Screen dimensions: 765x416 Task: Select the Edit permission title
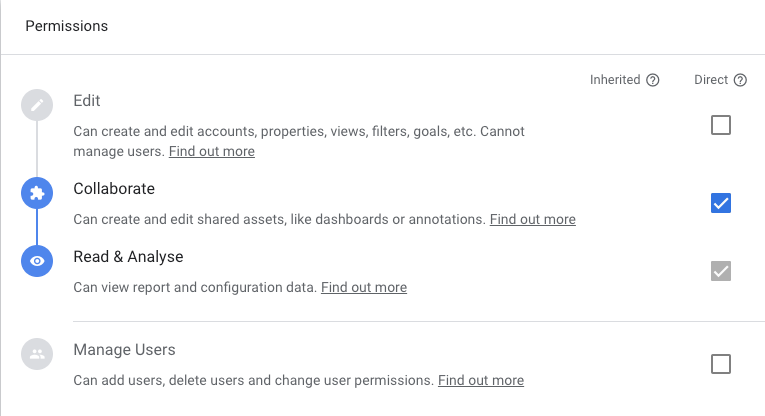(87, 101)
